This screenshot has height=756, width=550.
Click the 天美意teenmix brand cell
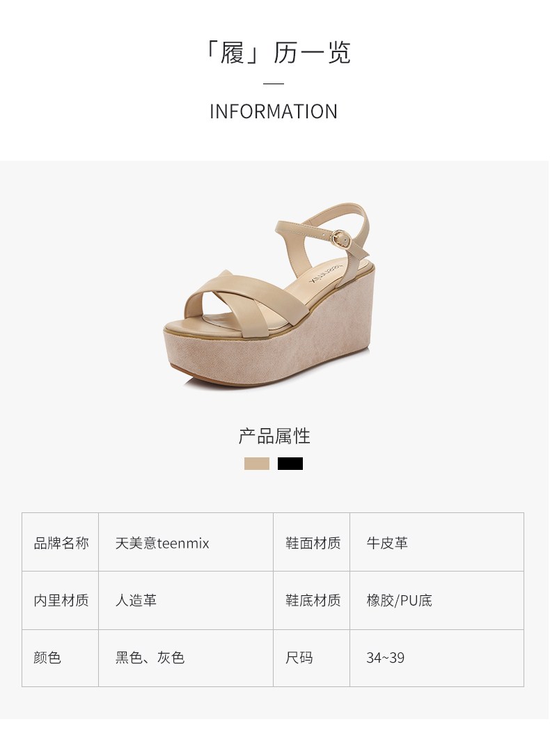[x=186, y=543]
